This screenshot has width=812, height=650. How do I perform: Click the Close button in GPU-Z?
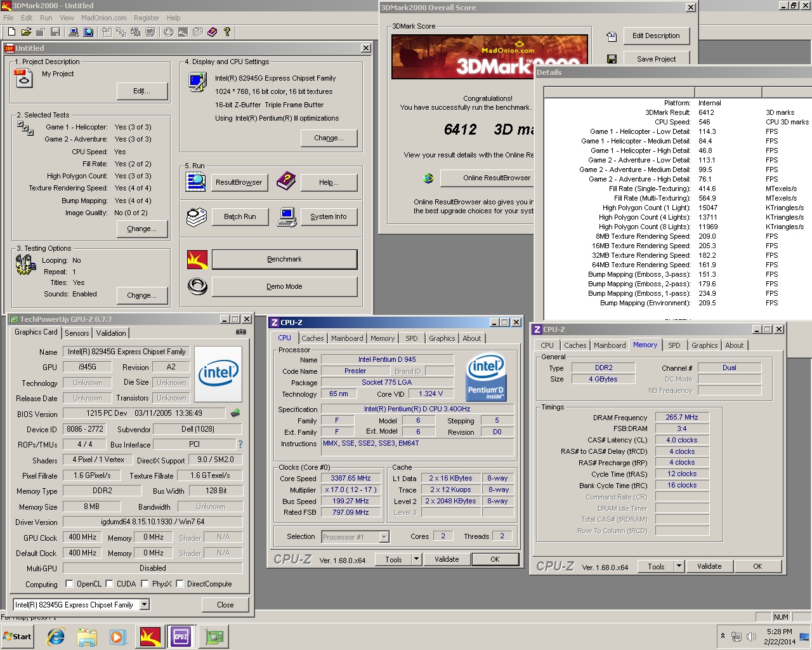click(225, 605)
